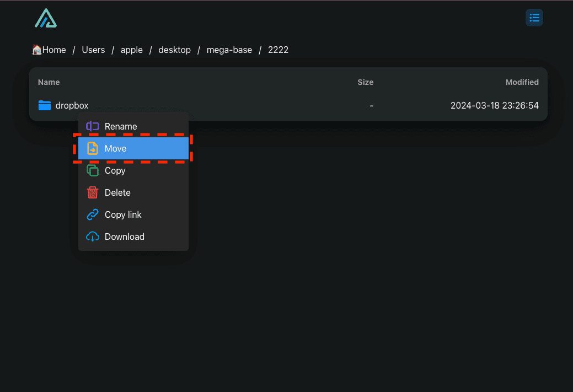The image size is (573, 392).
Task: Choose Copy link menu entry
Action: click(133, 214)
